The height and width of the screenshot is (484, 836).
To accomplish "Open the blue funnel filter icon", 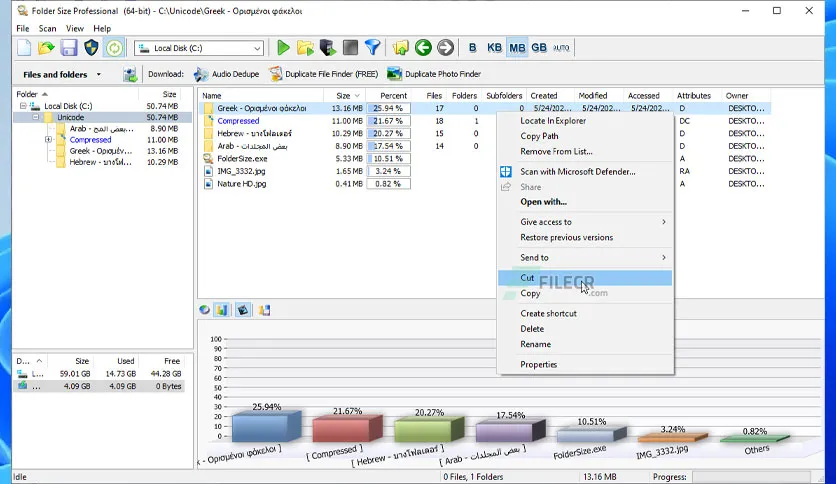I will point(372,48).
